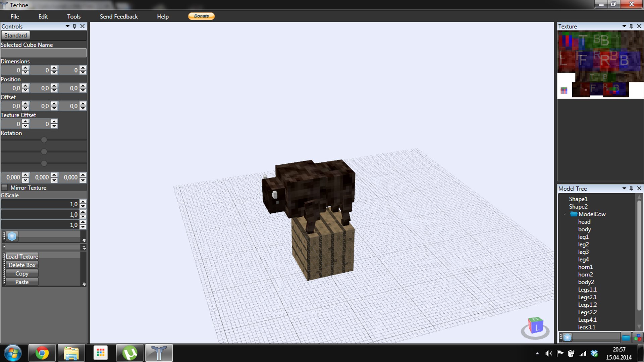This screenshot has width=644, height=362.
Task: Close the Controls panel
Action: coord(83,26)
